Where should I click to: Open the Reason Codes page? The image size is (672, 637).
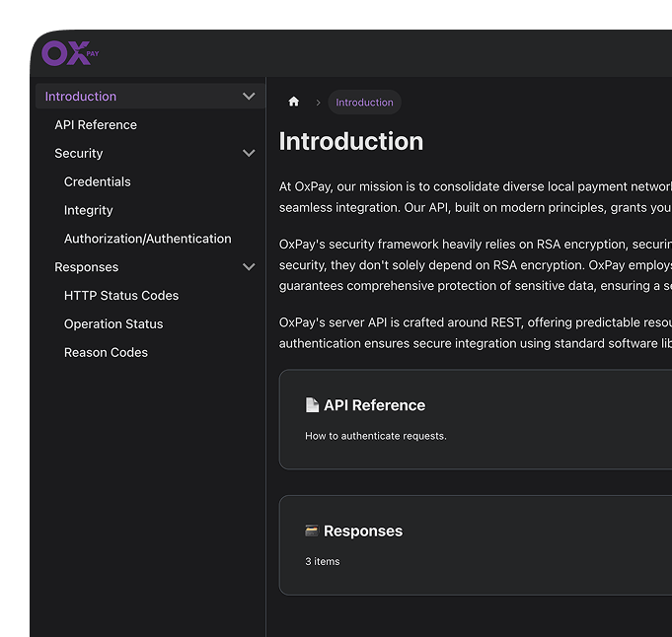point(106,353)
